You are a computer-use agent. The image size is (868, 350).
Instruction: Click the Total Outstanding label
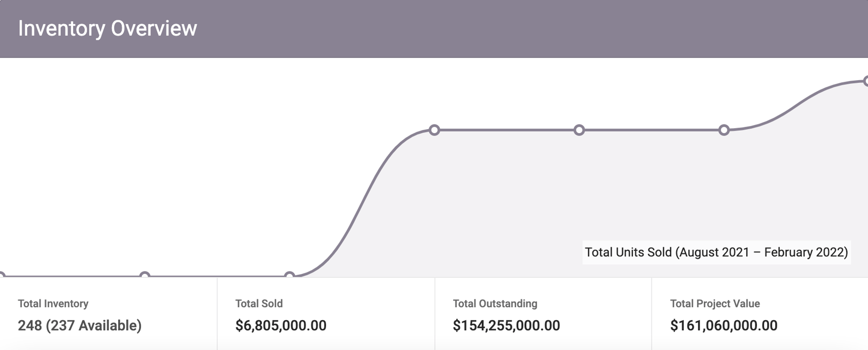pyautogui.click(x=495, y=304)
